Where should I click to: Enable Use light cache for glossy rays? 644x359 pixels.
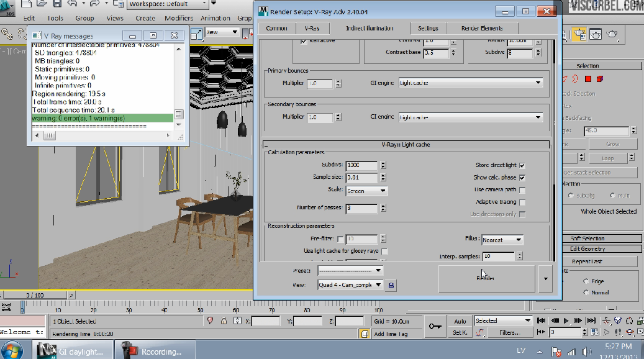tap(384, 252)
